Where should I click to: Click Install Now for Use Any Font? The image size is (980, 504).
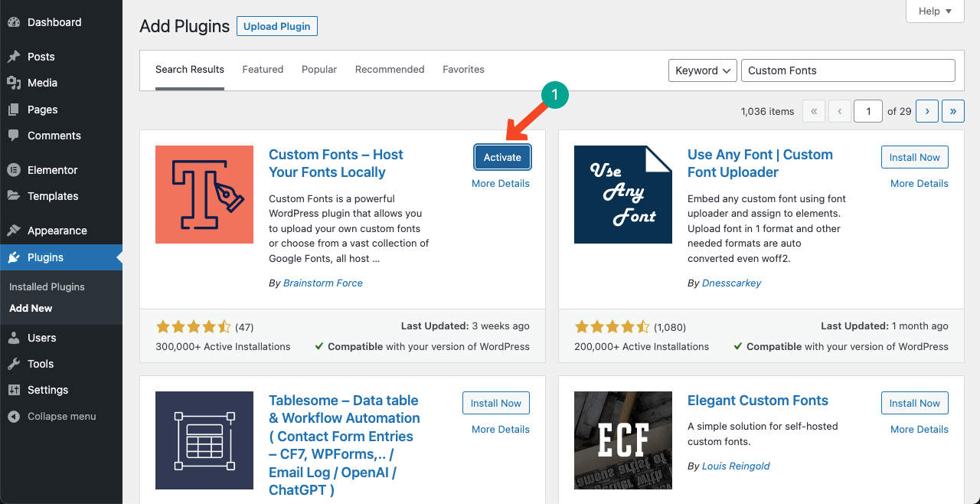(914, 157)
